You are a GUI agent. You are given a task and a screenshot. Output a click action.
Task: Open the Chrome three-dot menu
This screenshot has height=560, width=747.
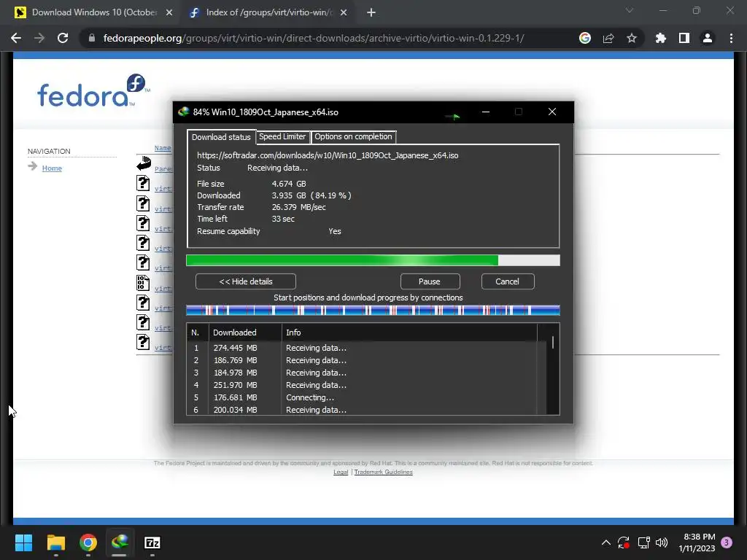tap(731, 38)
